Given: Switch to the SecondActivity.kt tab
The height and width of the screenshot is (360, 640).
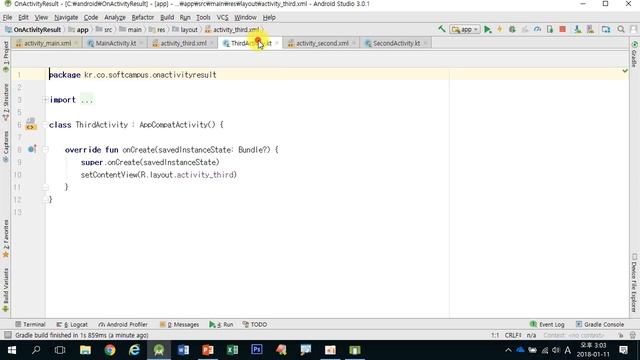Looking at the screenshot, I should [396, 43].
